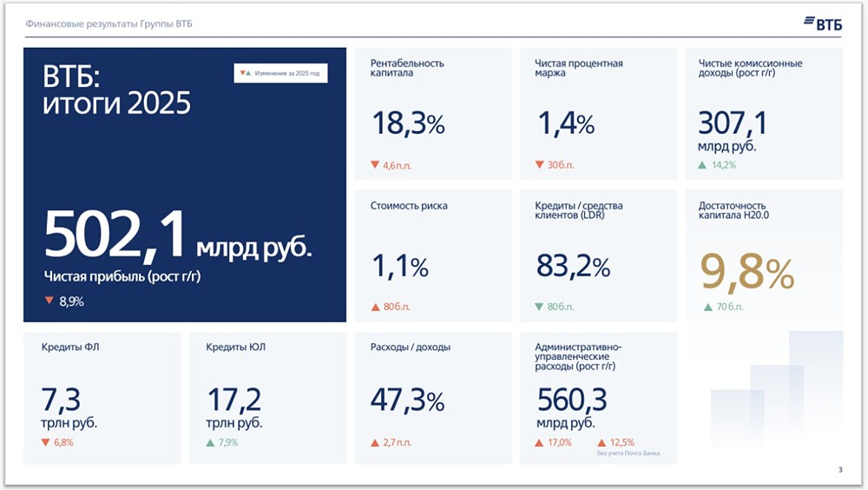Click the 'Достаточность капитала Н20.0' title

coord(733,210)
